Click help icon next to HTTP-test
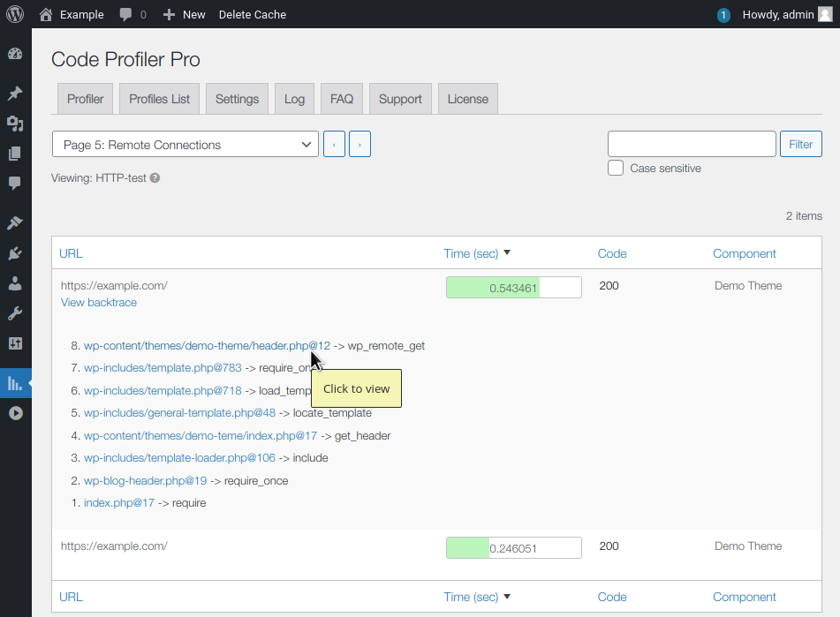 (155, 178)
